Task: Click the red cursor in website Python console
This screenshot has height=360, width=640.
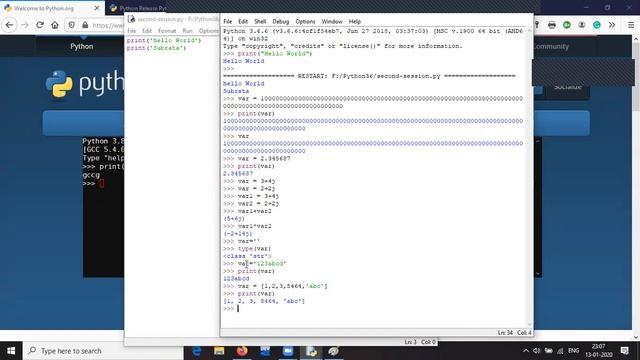Action: click(102, 184)
